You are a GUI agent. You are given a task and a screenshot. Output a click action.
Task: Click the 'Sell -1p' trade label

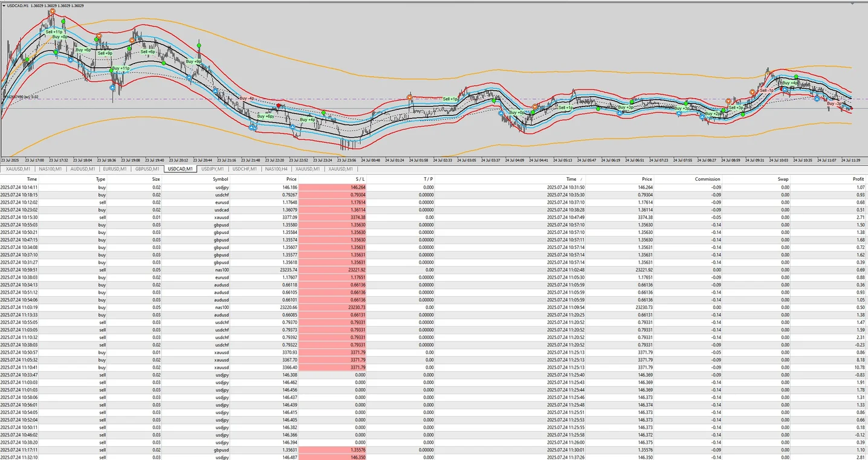(766, 90)
